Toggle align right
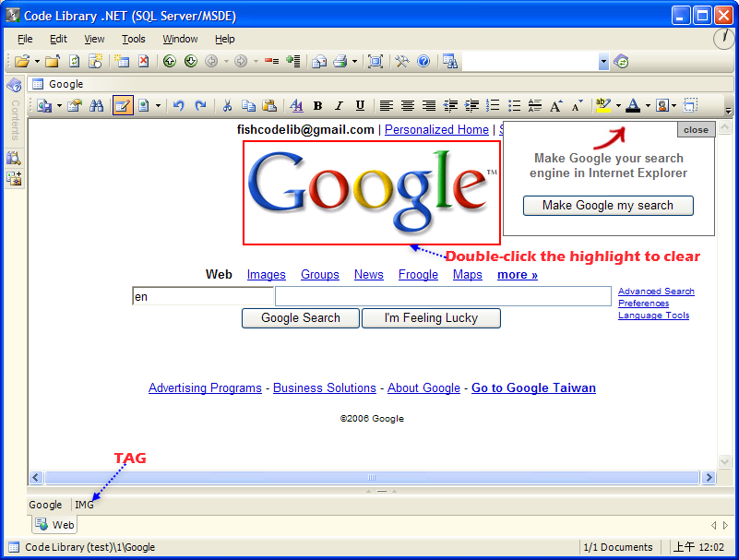 (429, 105)
